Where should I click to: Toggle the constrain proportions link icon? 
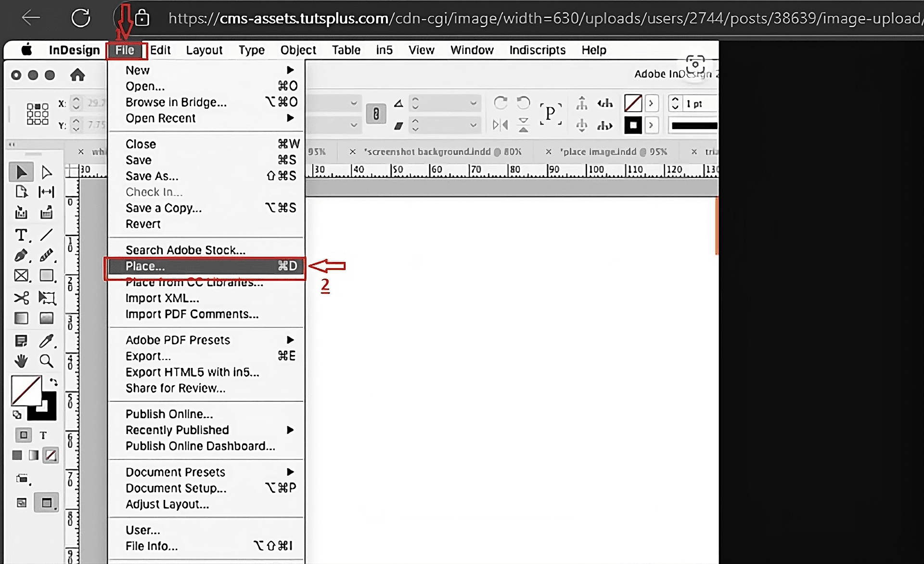coord(376,114)
